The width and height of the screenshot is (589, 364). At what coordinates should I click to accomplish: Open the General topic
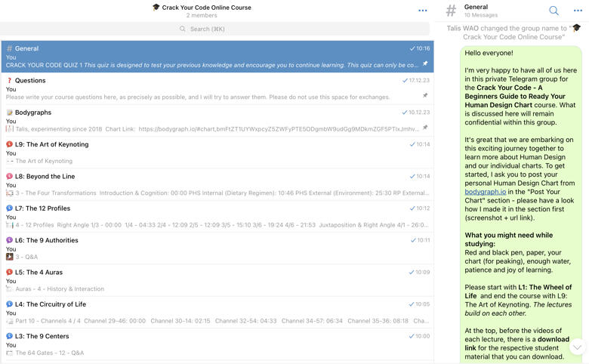pyautogui.click(x=217, y=57)
